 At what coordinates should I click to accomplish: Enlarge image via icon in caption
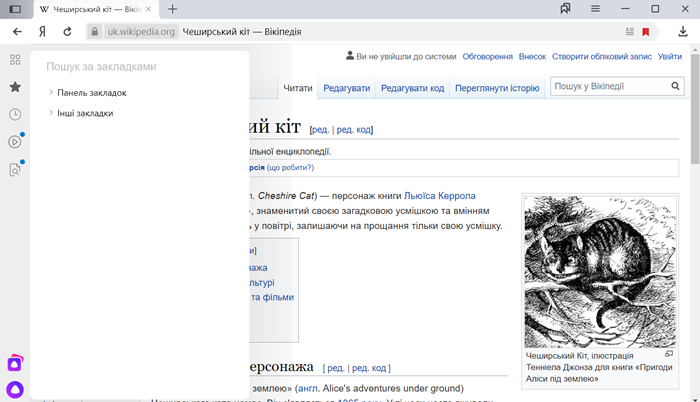(x=669, y=354)
